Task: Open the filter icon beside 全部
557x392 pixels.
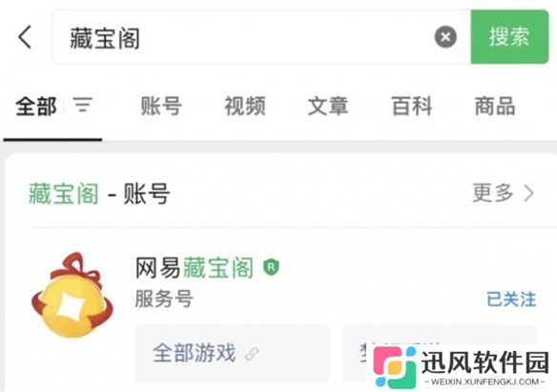Action: coord(83,105)
